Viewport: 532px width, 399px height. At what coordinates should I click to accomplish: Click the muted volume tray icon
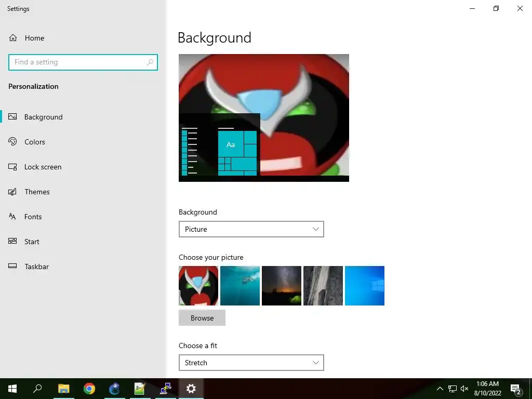click(464, 389)
